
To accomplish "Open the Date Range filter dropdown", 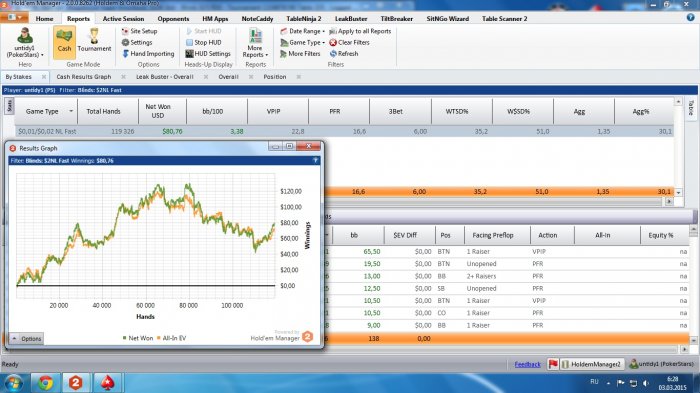I will (x=302, y=31).
